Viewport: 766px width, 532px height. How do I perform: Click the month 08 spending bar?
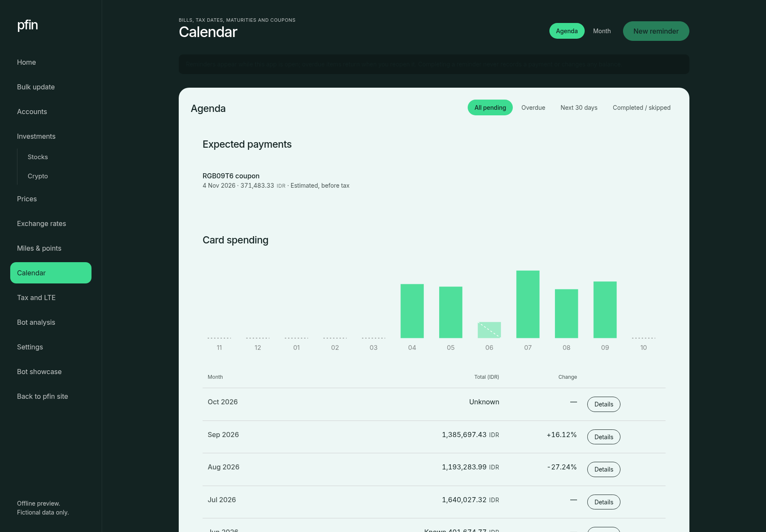point(566,314)
